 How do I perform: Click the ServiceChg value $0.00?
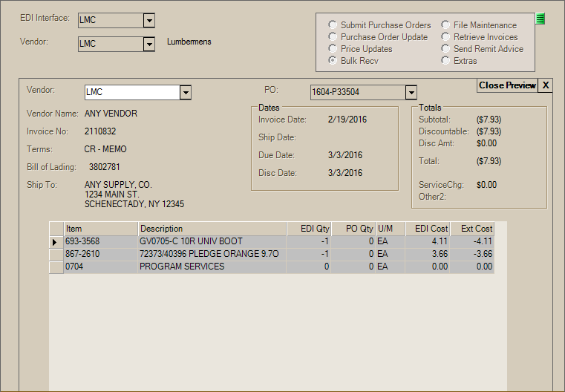[486, 185]
